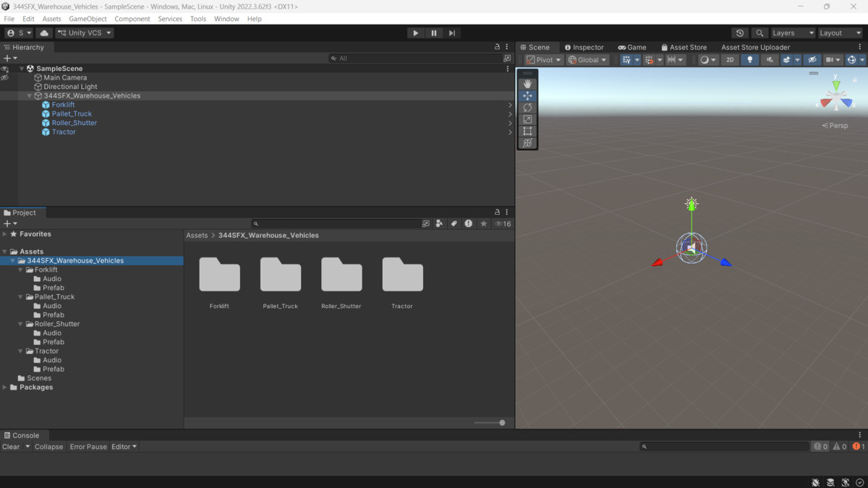Click the Project panel lock icon
This screenshot has width=868, height=488.
click(x=497, y=213)
